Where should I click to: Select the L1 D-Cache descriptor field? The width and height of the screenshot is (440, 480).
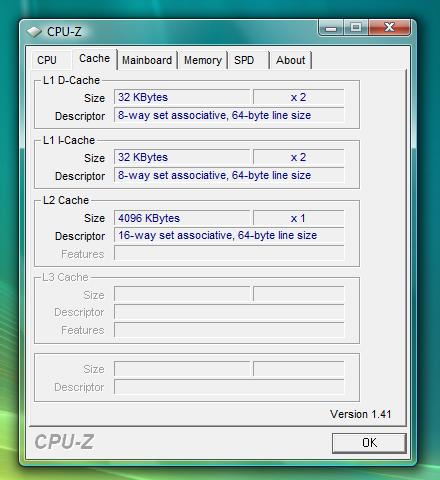tap(229, 115)
